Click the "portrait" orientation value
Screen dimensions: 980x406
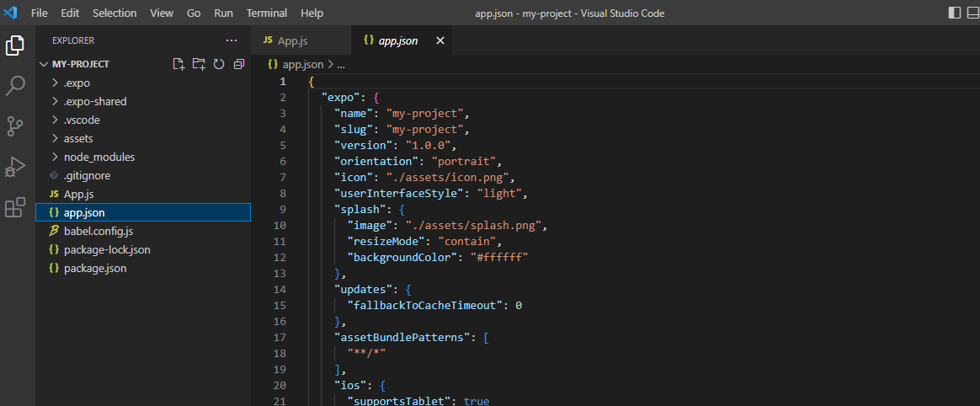coord(464,162)
